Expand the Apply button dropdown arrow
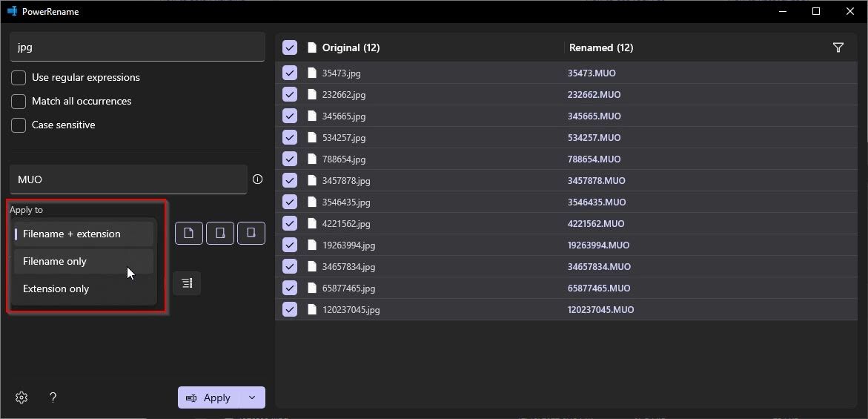The image size is (868, 419). point(252,397)
